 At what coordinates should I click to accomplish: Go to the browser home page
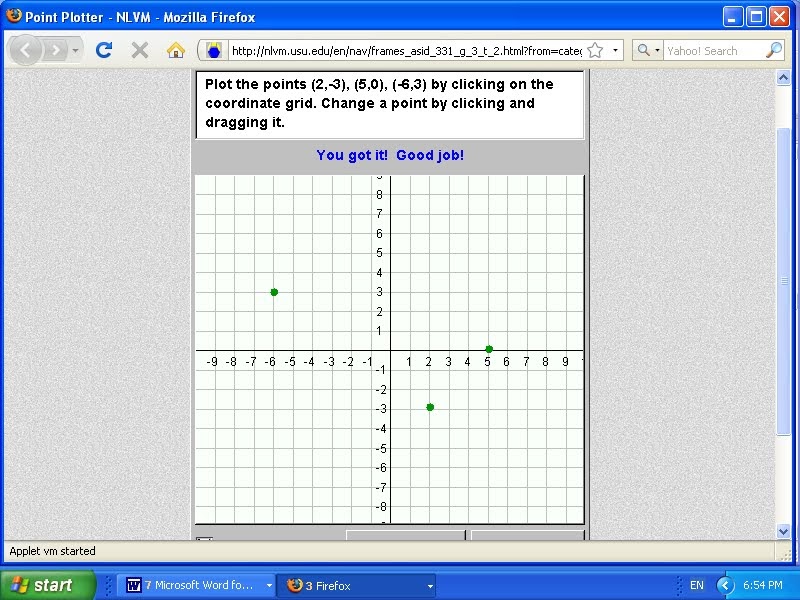coord(174,49)
